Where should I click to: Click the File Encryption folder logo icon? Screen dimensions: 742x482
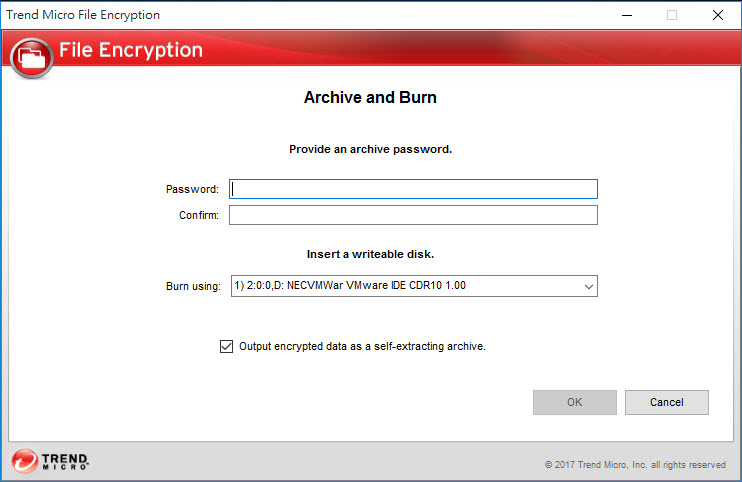32,57
